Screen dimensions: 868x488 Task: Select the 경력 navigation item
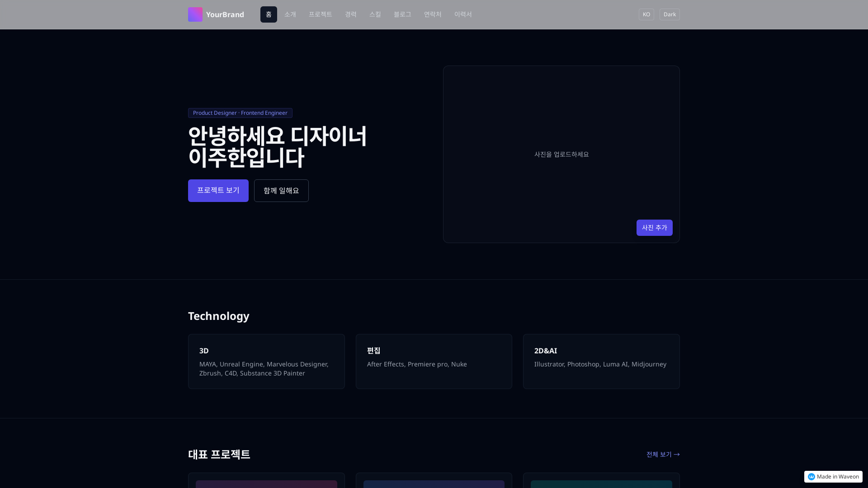(351, 14)
